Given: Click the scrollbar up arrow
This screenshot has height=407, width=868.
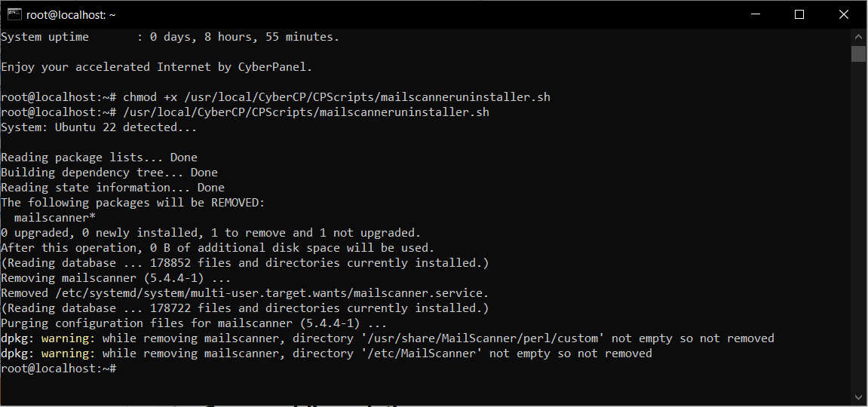Looking at the screenshot, I should click(x=858, y=36).
